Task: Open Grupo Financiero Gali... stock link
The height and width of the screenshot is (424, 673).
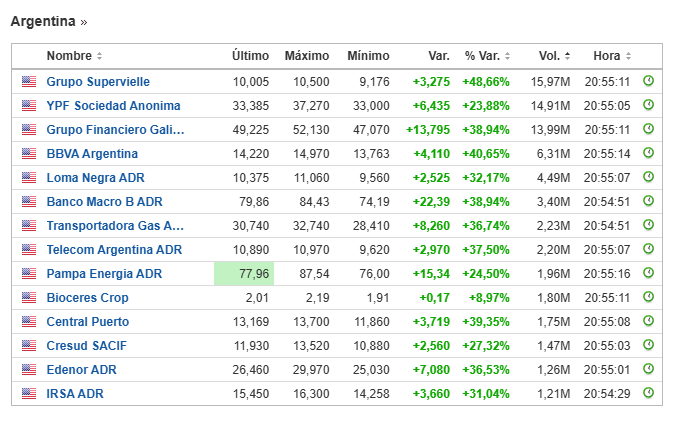Action: pos(115,130)
